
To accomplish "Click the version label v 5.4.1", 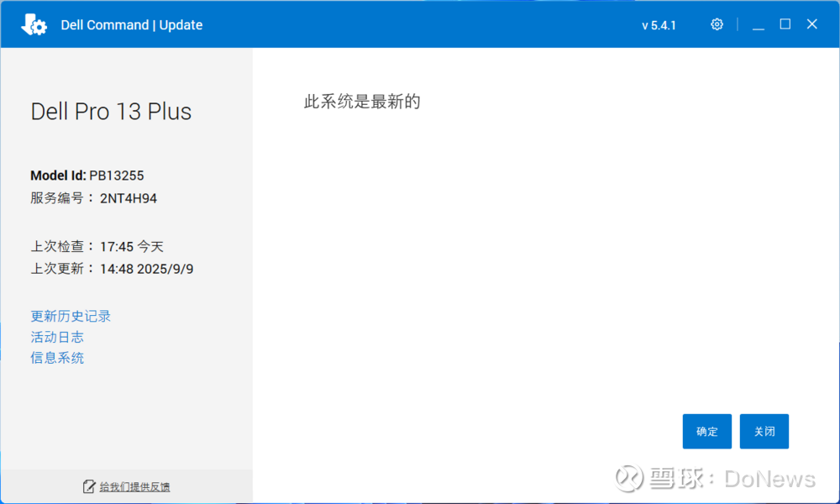I will [x=659, y=25].
